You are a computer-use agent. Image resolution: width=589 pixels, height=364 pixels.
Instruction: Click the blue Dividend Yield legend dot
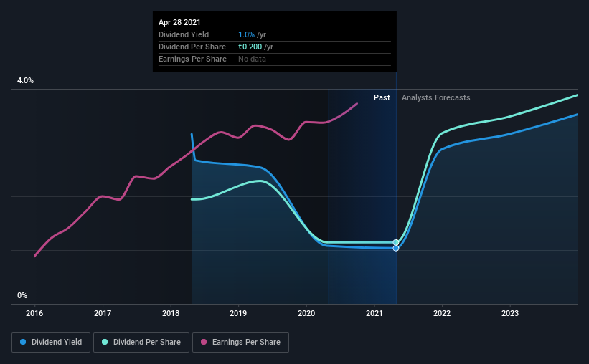(x=23, y=342)
